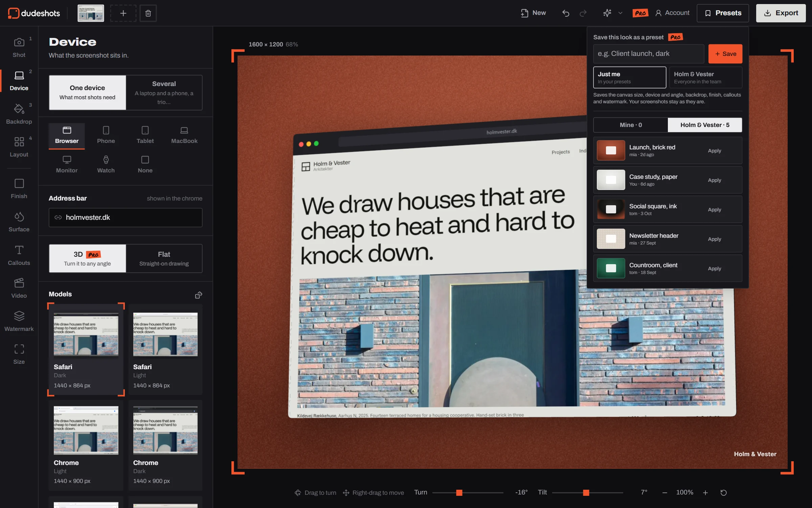Reset the 3D angle
Screen dimensions: 812x508
724,492
